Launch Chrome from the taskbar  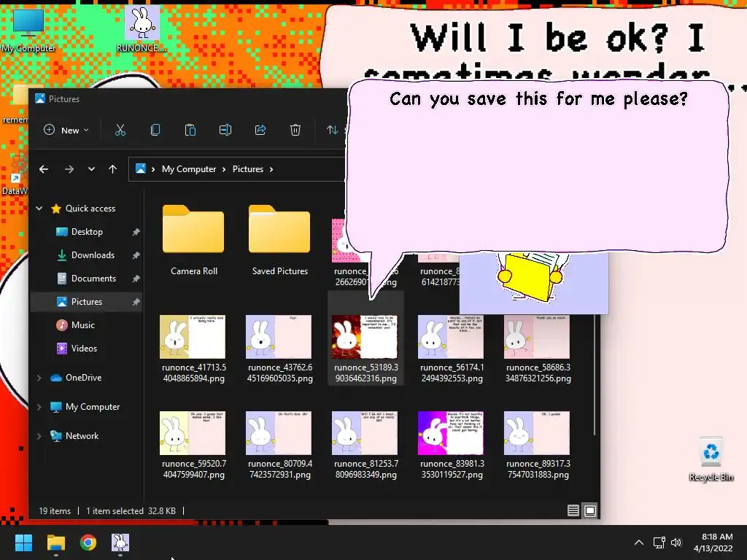click(x=88, y=542)
